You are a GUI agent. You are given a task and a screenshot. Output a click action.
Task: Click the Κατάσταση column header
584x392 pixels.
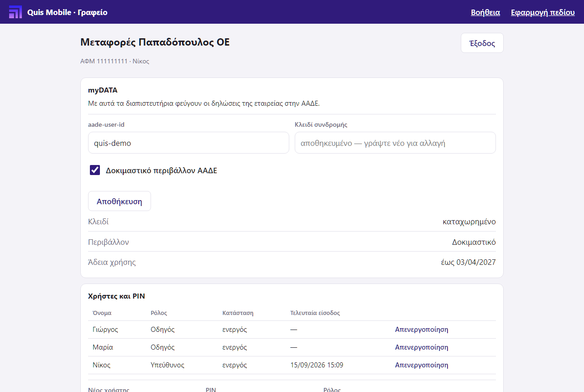pyautogui.click(x=238, y=313)
